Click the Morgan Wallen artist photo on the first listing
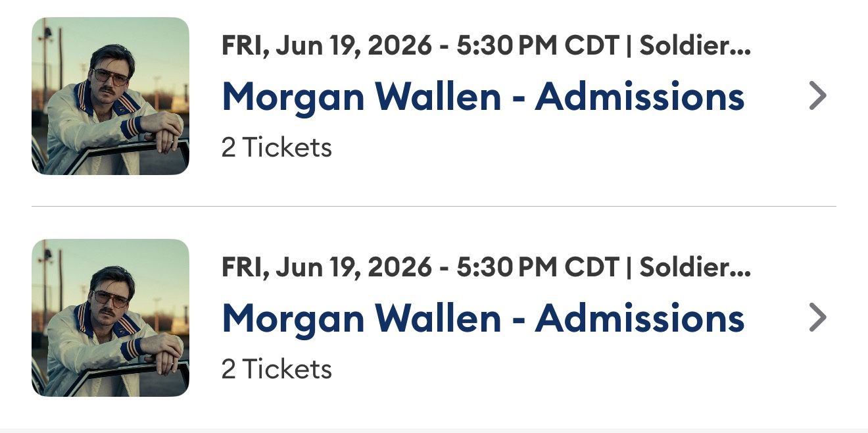This screenshot has width=868, height=433. (x=110, y=96)
